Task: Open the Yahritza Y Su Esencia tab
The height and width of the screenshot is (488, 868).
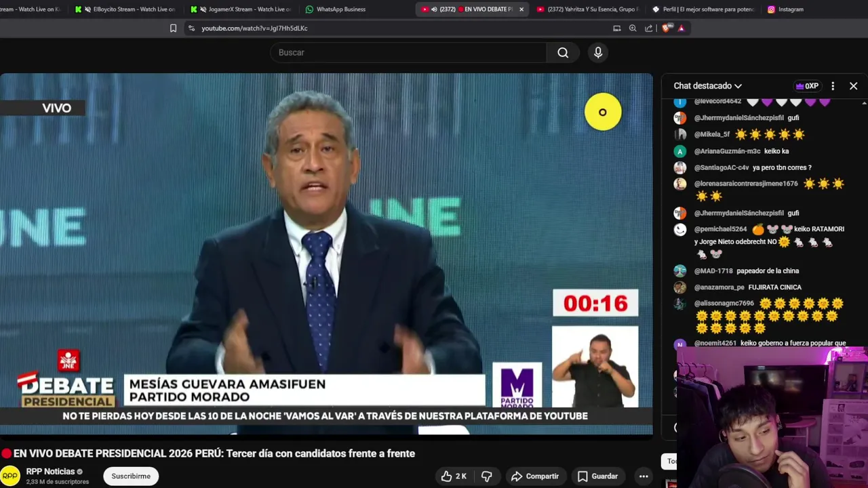Action: [587, 9]
